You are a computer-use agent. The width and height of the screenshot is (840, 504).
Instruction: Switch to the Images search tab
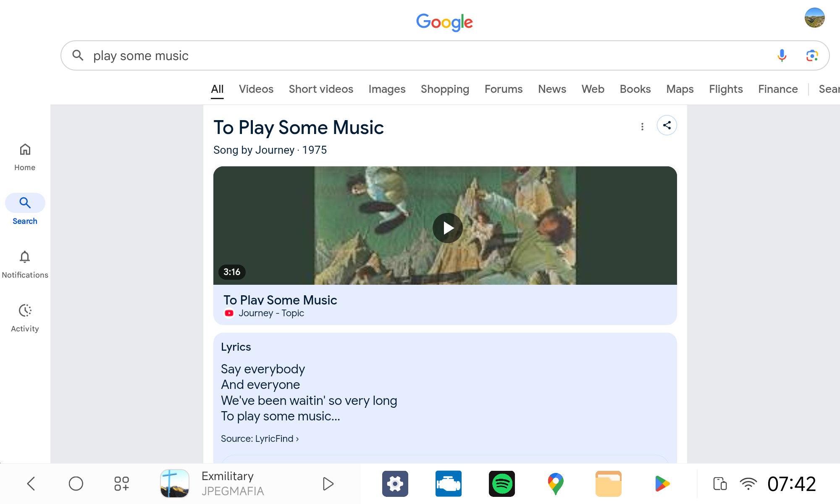(x=387, y=89)
